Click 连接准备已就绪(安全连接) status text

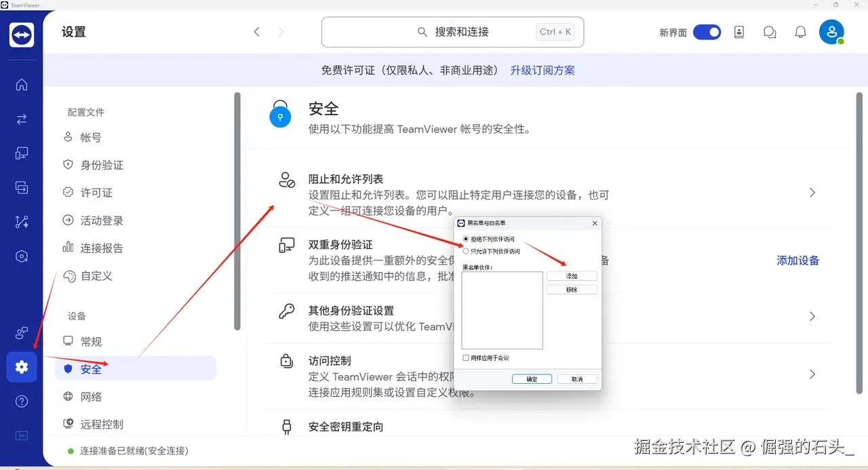[x=134, y=451]
